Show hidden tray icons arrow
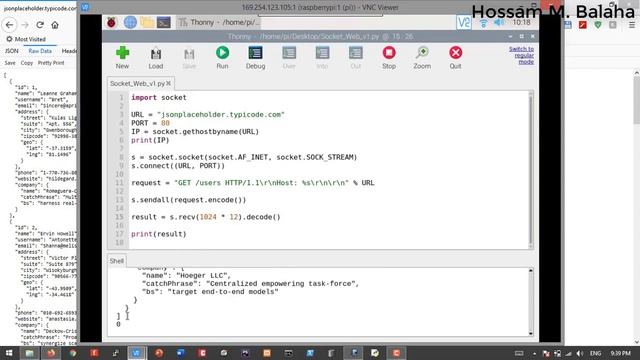Image resolution: width=640 pixels, height=360 pixels. click(534, 353)
